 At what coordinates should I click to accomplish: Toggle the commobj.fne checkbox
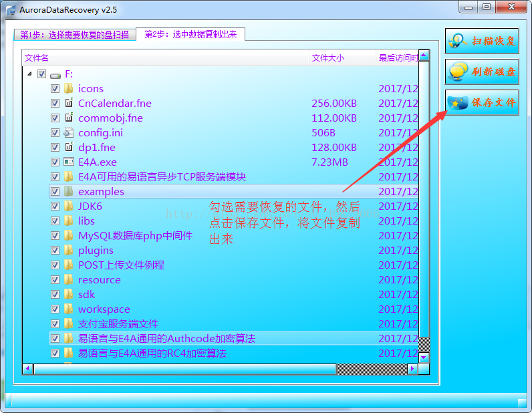click(55, 118)
